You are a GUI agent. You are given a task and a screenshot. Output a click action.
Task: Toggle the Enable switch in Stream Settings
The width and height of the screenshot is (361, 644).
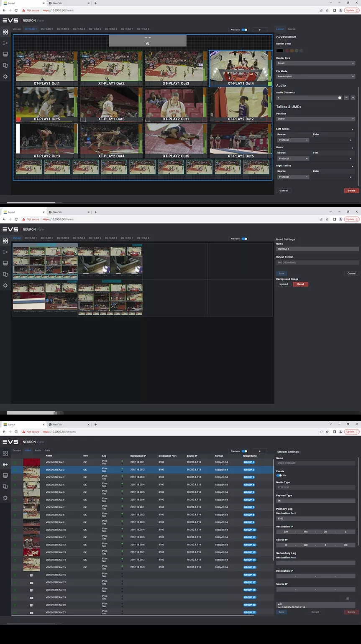click(279, 475)
